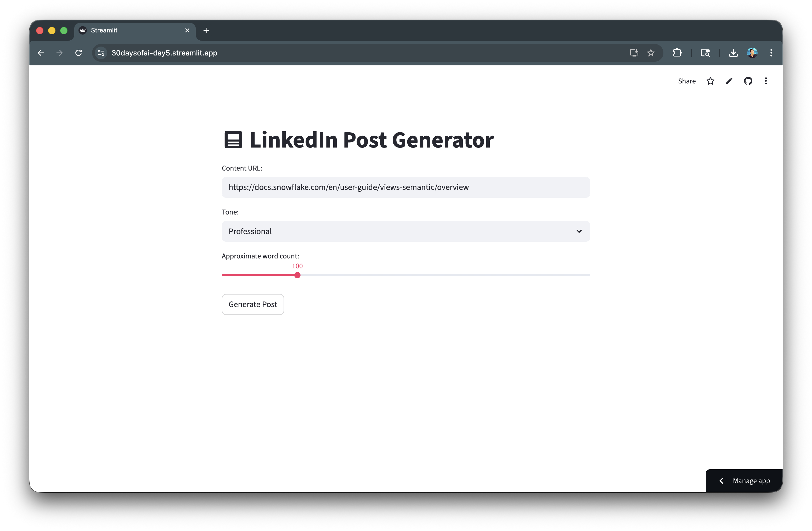Click the Generate Post button
The image size is (812, 531).
pos(252,304)
